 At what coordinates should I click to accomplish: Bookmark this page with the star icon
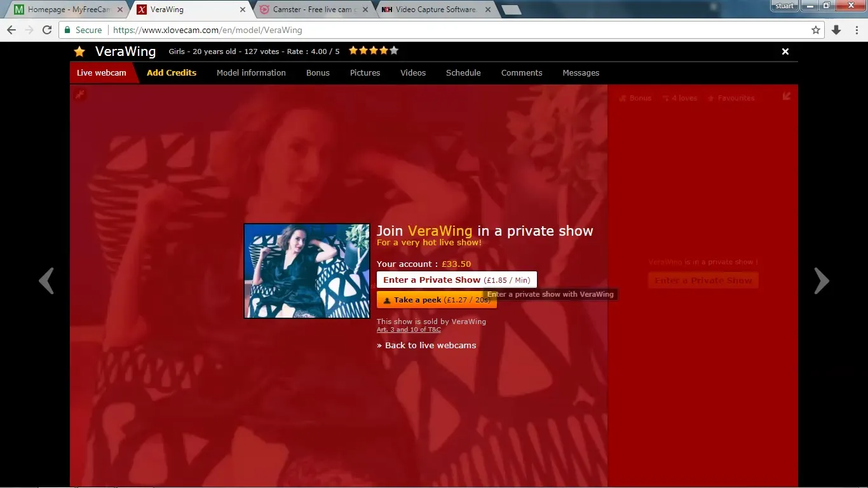(816, 30)
